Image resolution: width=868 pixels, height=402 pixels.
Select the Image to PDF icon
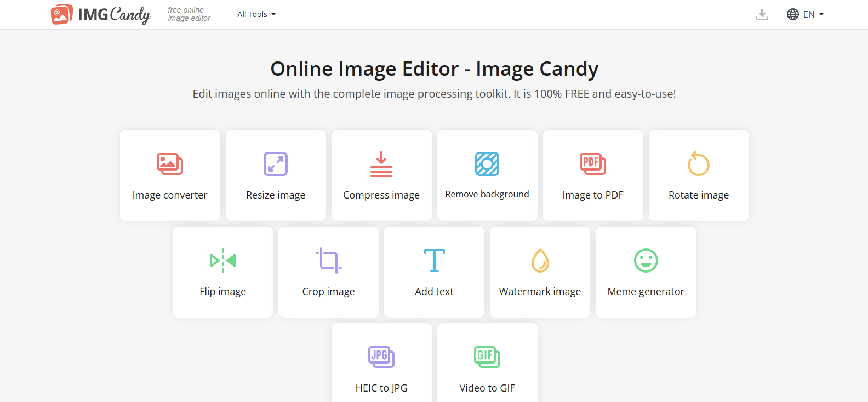[593, 164]
